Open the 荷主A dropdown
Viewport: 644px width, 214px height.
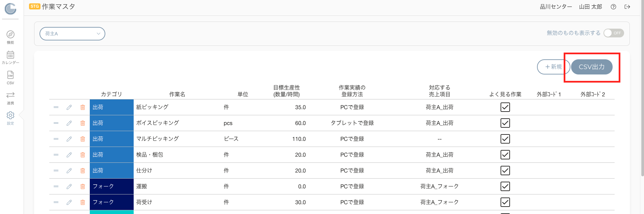[72, 34]
